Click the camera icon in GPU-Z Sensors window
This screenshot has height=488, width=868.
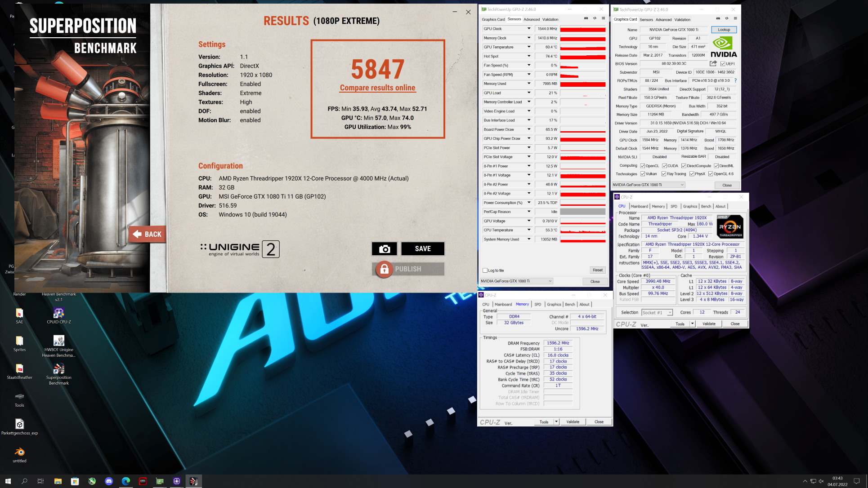click(x=586, y=18)
